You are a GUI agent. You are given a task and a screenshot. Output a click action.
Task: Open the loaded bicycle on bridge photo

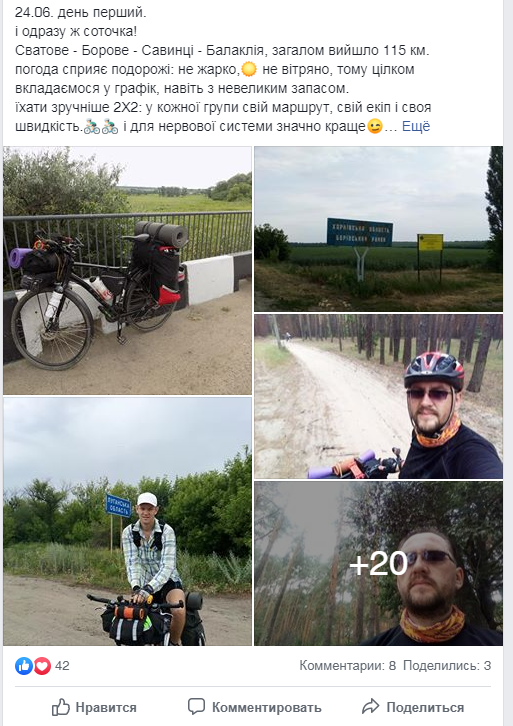point(127,270)
